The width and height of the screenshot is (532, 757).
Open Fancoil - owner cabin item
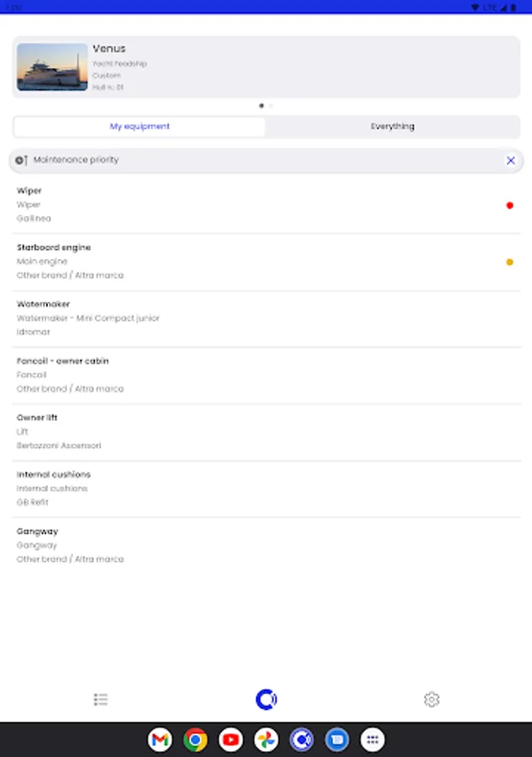[252, 374]
